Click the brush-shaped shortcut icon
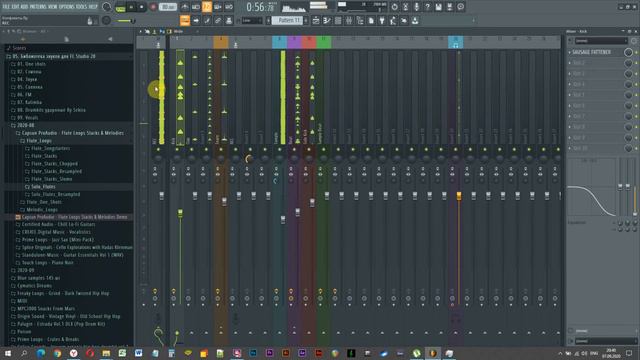This screenshot has height=360, width=640. pyautogui.click(x=207, y=20)
